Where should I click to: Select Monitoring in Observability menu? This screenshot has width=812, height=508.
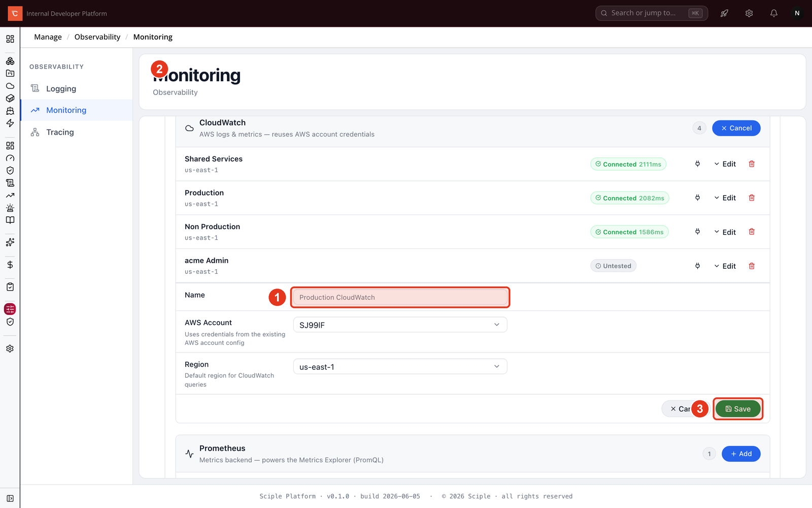coord(76,110)
